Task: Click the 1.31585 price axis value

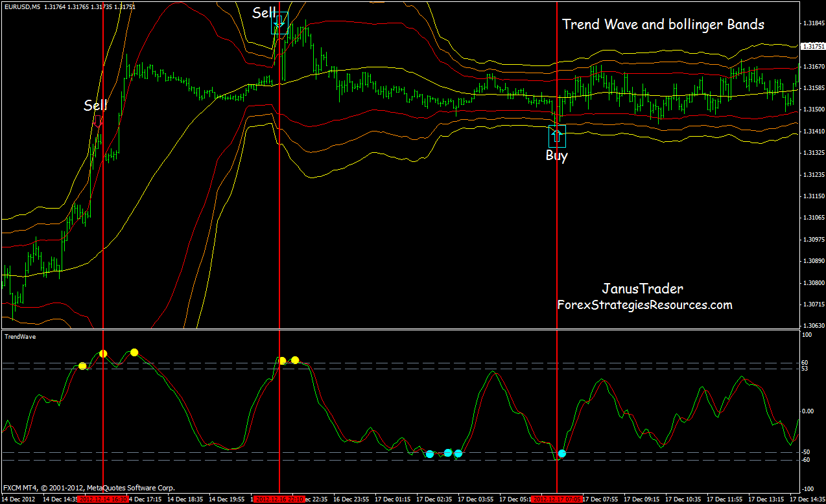Action: (x=813, y=88)
